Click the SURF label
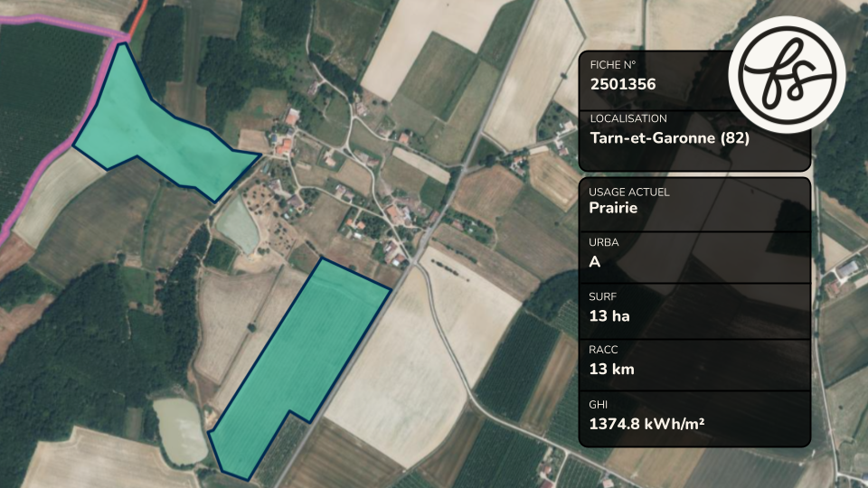 pyautogui.click(x=602, y=296)
